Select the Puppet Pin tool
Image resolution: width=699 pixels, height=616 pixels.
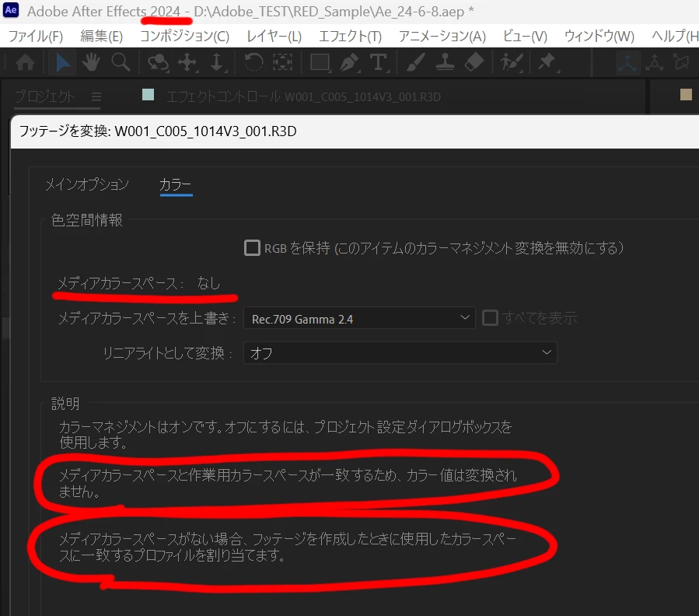547,62
